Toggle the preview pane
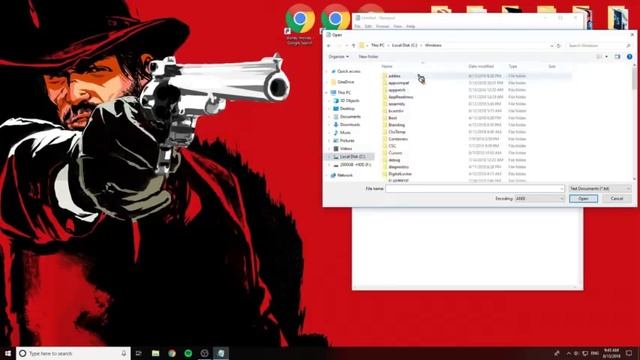Viewport: 640px width, 360px height. coord(618,57)
